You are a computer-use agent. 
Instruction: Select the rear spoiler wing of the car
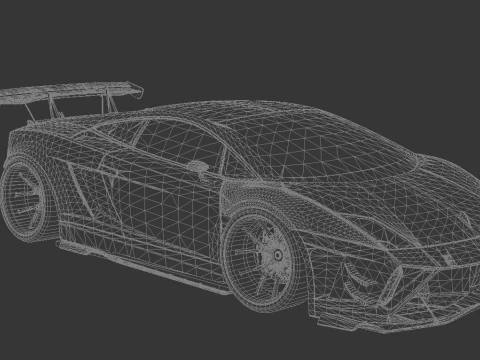pos(71,92)
